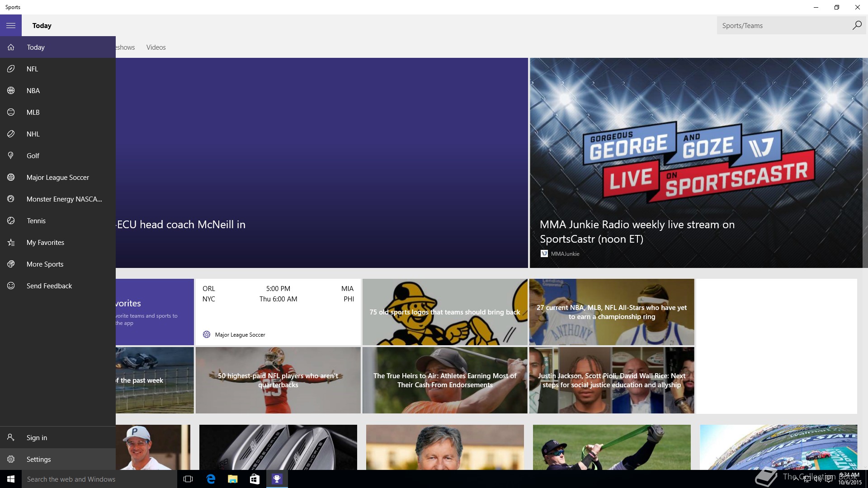This screenshot has height=488, width=868.
Task: Open the Store from taskbar
Action: coord(255,479)
